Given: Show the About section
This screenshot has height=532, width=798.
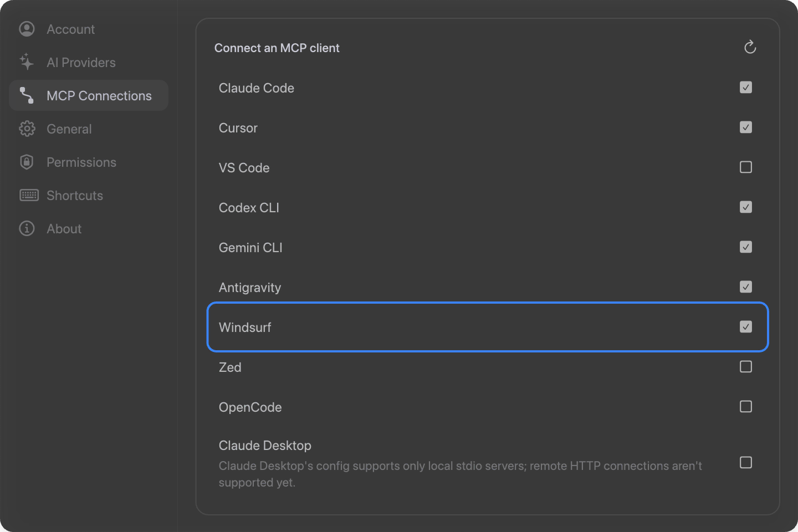Looking at the screenshot, I should pos(89,228).
